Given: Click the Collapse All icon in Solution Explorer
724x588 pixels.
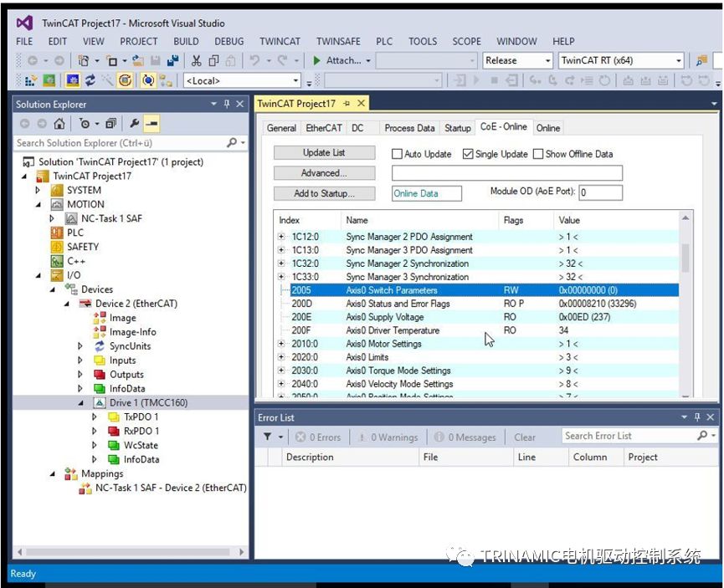Looking at the screenshot, I should click(111, 124).
